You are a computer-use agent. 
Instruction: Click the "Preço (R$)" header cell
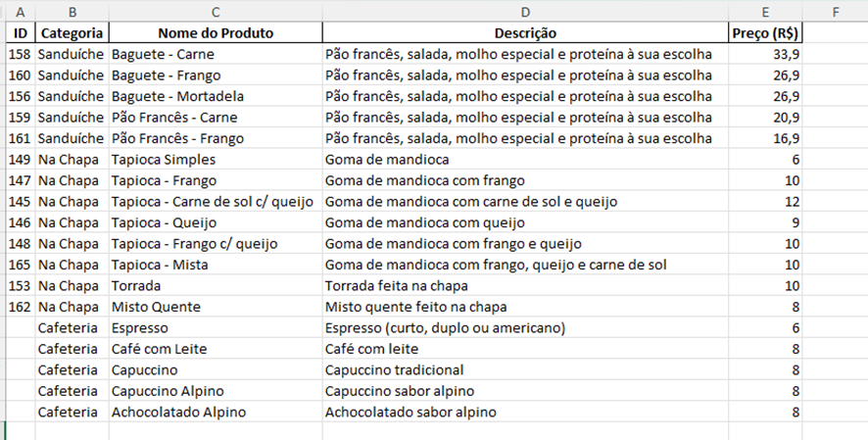[x=765, y=32]
